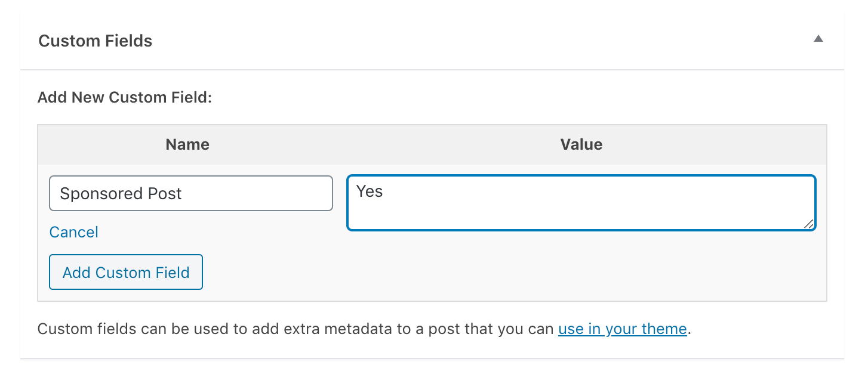868x371 pixels.
Task: Select the Yes value text
Action: coord(370,192)
